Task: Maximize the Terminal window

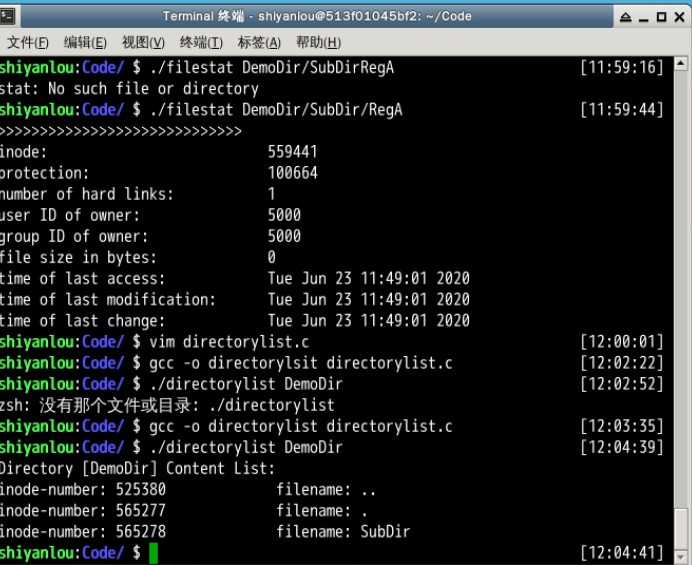Action: [659, 17]
